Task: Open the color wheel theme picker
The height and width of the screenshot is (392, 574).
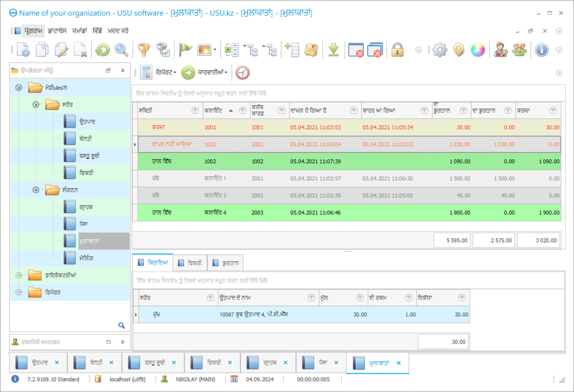Action: pos(478,50)
